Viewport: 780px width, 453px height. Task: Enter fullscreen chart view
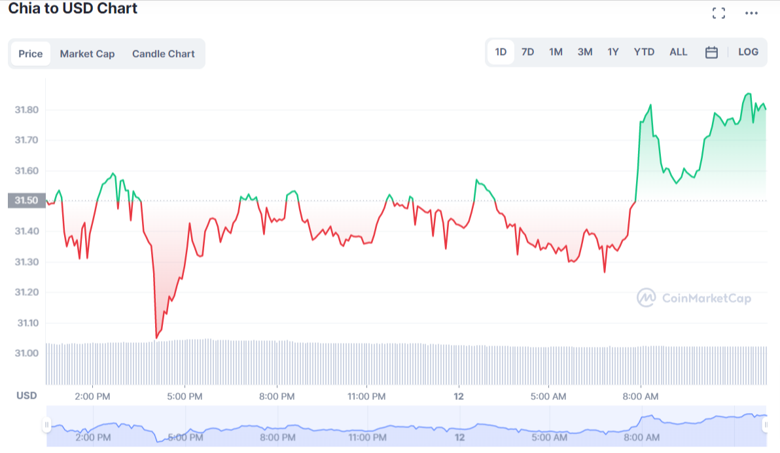pos(718,13)
